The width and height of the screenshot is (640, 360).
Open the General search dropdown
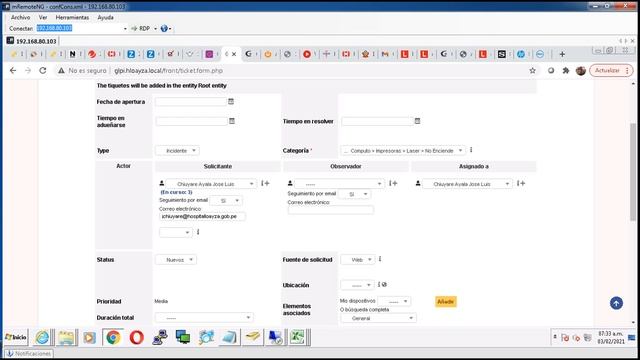coord(378,318)
